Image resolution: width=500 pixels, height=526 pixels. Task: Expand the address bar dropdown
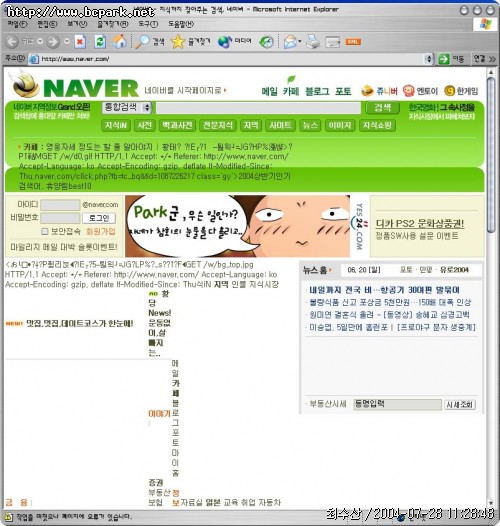pos(429,59)
